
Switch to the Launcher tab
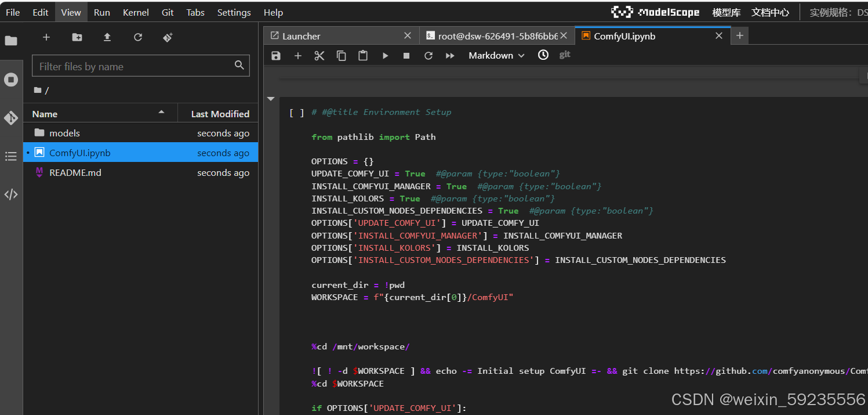tap(341, 36)
